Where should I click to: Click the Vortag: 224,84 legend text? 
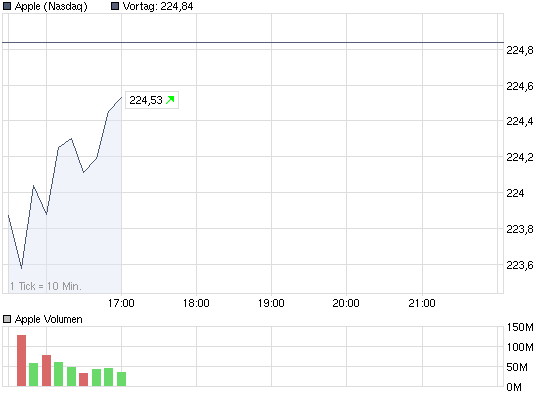[158, 7]
